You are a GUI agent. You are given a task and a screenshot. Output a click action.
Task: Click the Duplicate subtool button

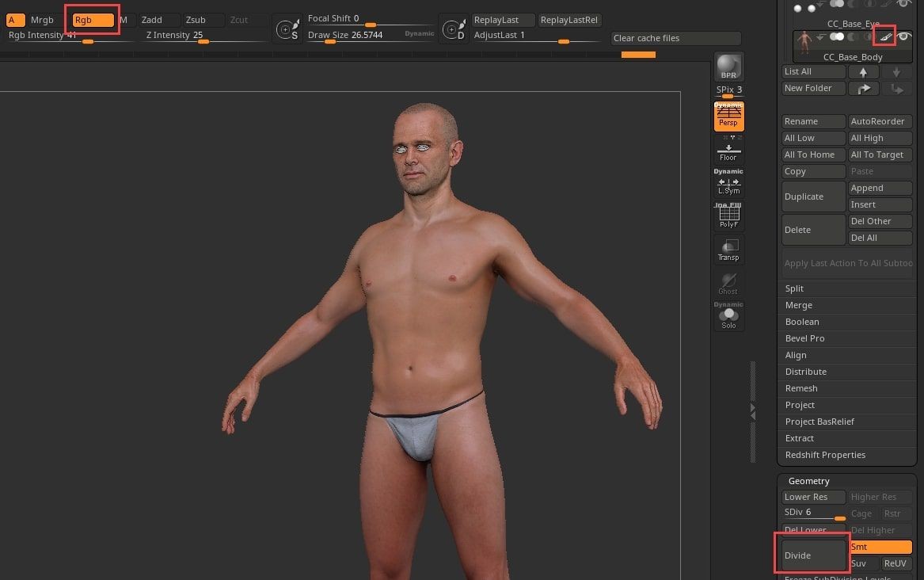pos(813,197)
